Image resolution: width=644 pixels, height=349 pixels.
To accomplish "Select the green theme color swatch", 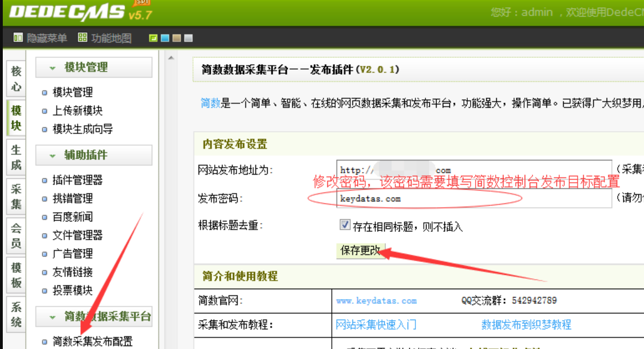I will (153, 38).
